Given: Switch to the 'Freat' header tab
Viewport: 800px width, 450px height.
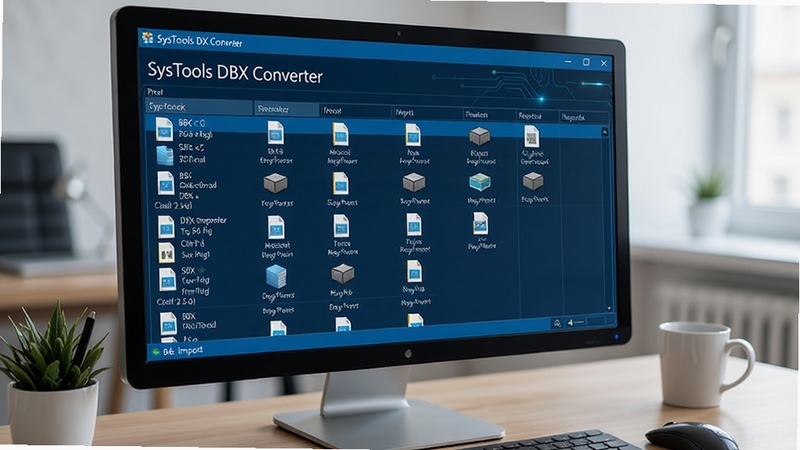Looking at the screenshot, I should (x=355, y=111).
